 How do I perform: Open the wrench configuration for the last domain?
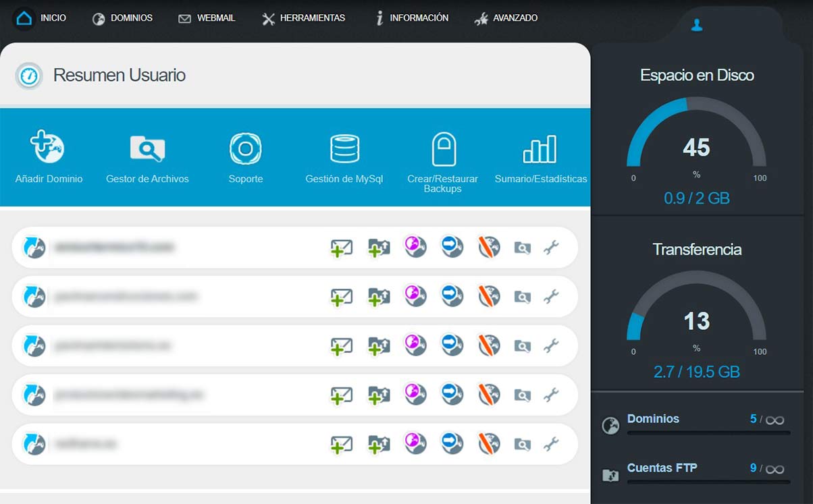tap(553, 444)
